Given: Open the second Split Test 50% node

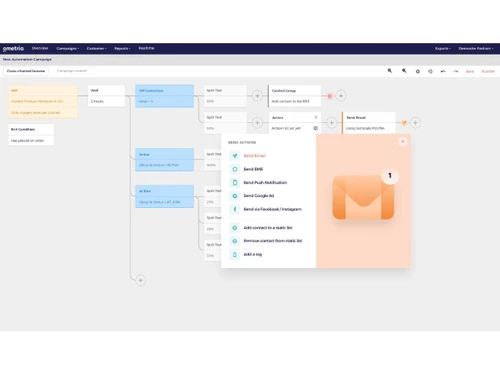Looking at the screenshot, I should 225,123.
